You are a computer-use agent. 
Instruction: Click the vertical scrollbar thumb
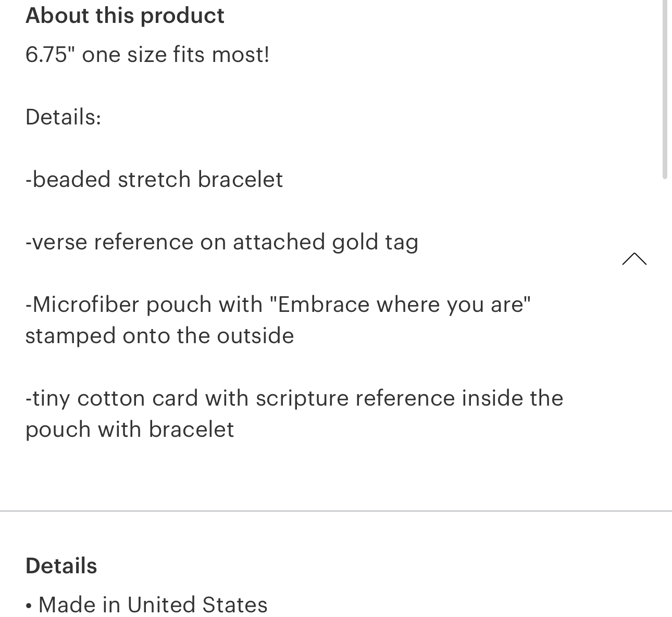point(665,89)
